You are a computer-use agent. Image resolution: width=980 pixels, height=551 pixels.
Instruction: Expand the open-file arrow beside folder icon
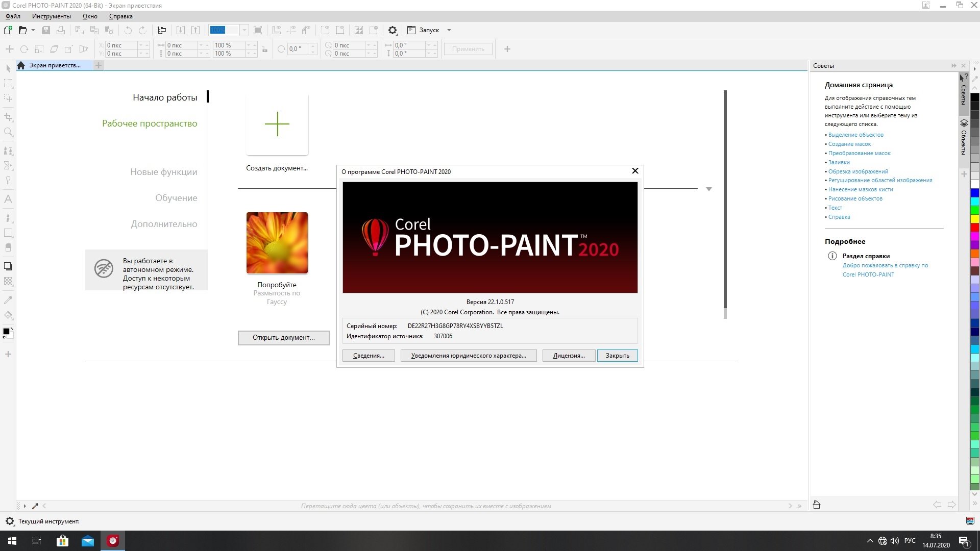point(33,30)
